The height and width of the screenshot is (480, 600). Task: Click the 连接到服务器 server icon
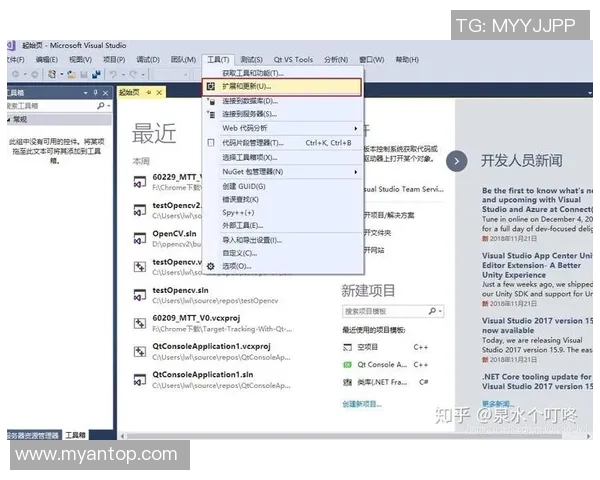(x=211, y=114)
